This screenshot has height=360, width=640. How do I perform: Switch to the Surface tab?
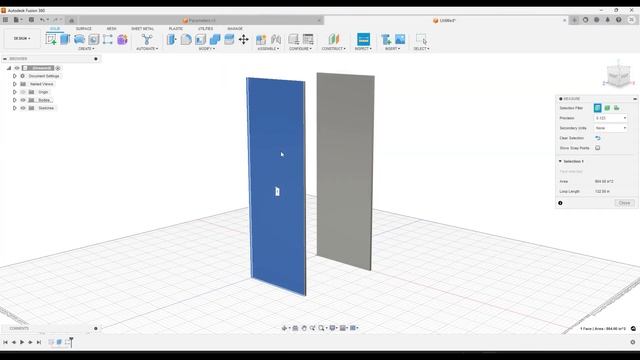tap(84, 29)
